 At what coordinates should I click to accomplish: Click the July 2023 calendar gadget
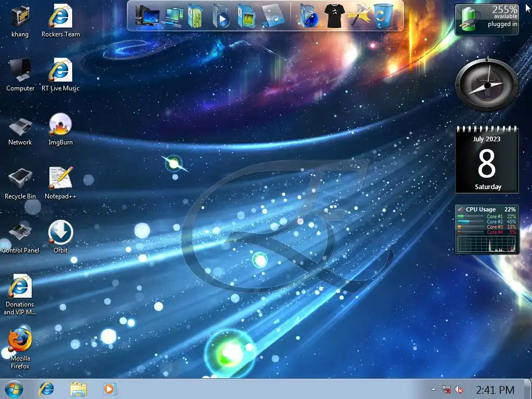[487, 159]
